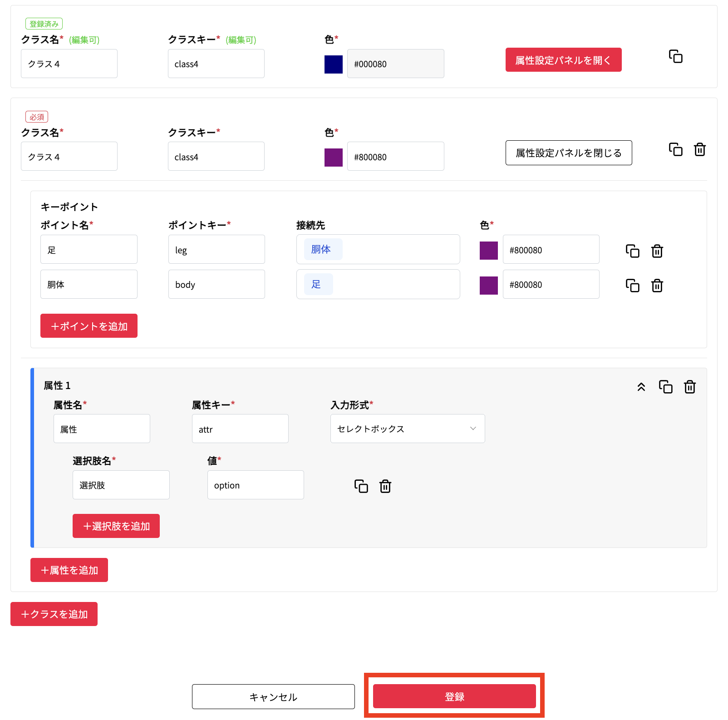
Task: Open the 接続先 field with 足 tag
Action: [x=378, y=284]
